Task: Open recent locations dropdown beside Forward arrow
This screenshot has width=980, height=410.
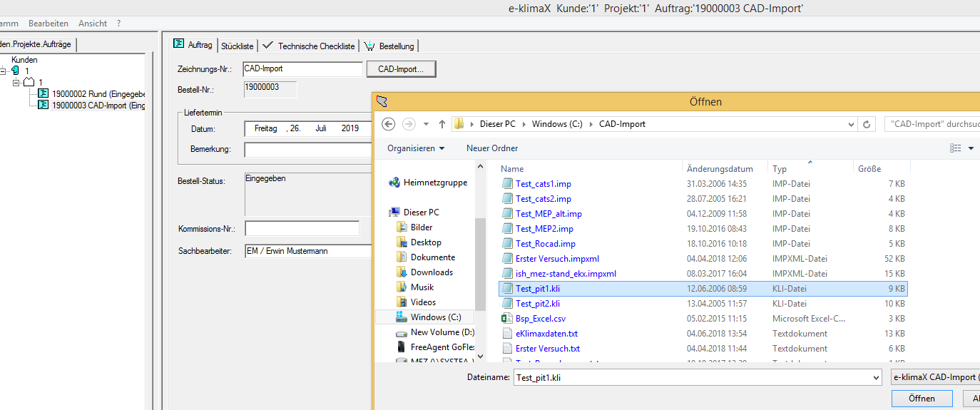Action: point(427,124)
